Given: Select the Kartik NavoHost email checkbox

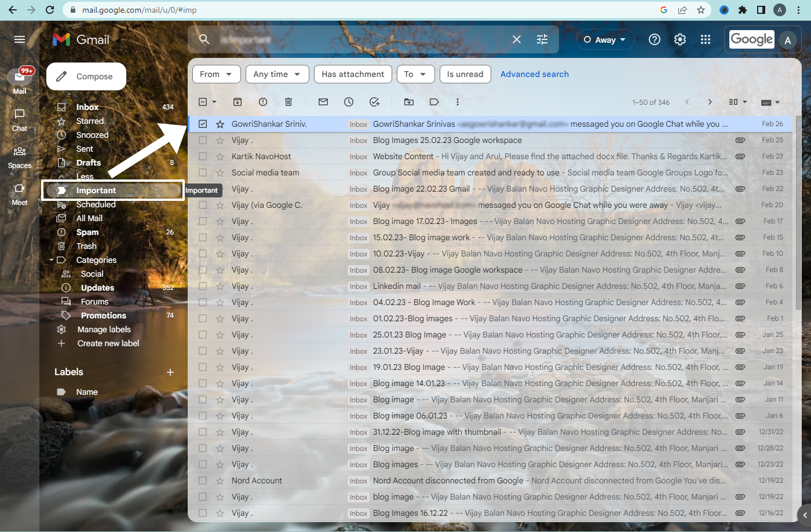Looking at the screenshot, I should (203, 156).
